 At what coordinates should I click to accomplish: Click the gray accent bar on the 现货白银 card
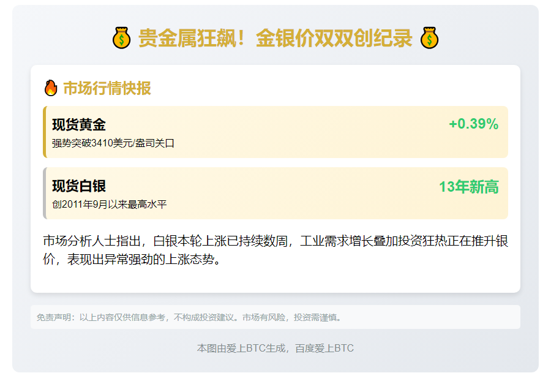45,193
